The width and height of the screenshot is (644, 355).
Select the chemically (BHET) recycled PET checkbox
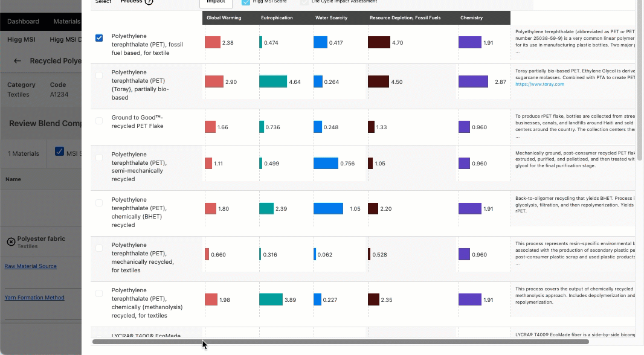(x=99, y=203)
